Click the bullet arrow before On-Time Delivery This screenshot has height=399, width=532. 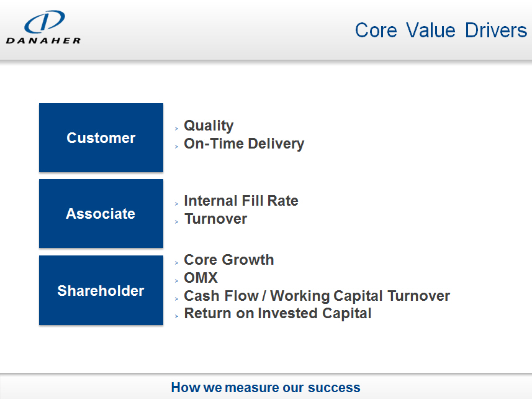(177, 146)
